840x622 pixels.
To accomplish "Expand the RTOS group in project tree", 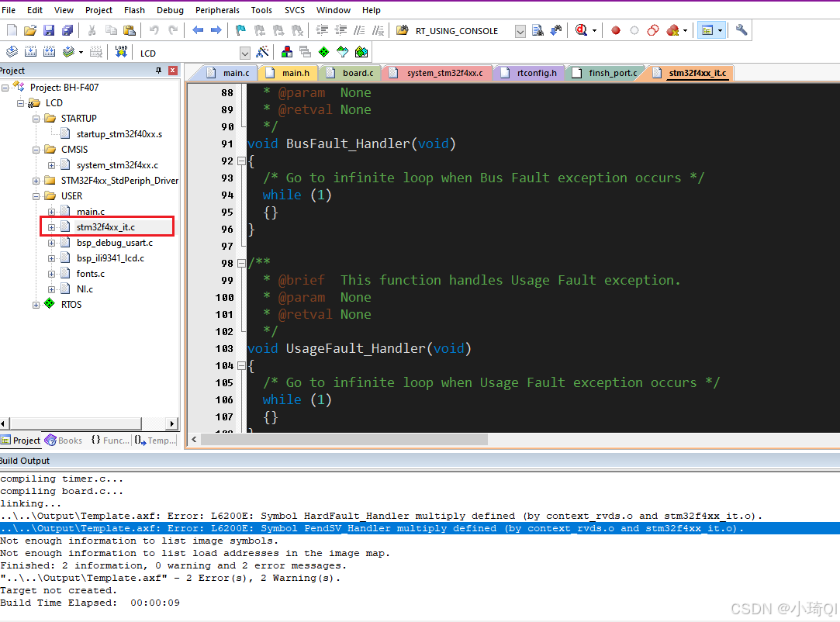I will 35,304.
